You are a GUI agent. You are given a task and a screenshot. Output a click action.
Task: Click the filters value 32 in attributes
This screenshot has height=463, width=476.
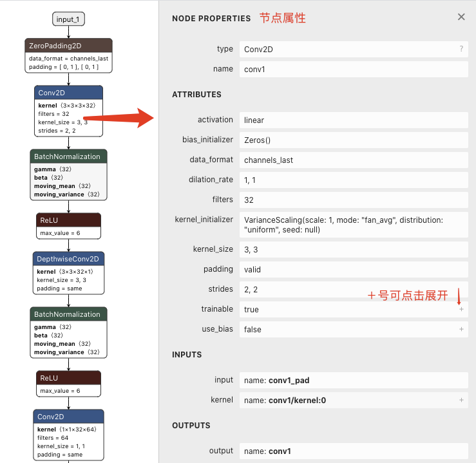(354, 200)
